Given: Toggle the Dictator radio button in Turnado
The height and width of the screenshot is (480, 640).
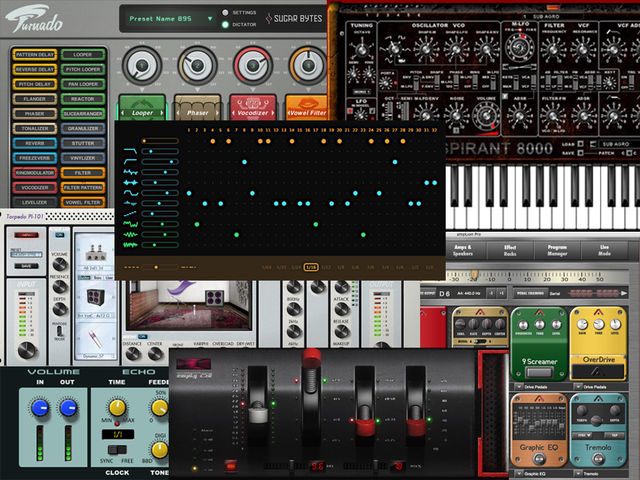Looking at the screenshot, I should coord(225,24).
